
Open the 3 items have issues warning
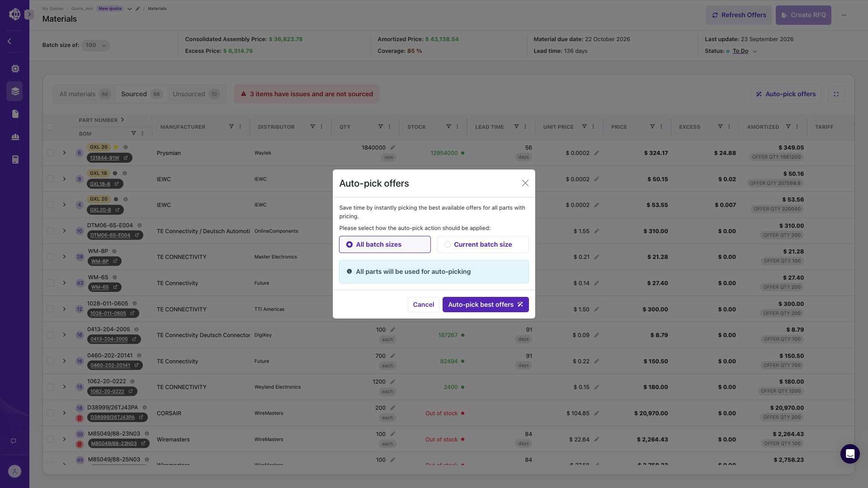click(x=307, y=94)
